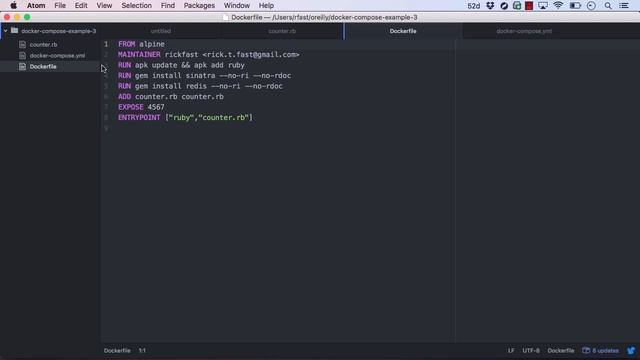Open the AirPlay display menu

542,6
